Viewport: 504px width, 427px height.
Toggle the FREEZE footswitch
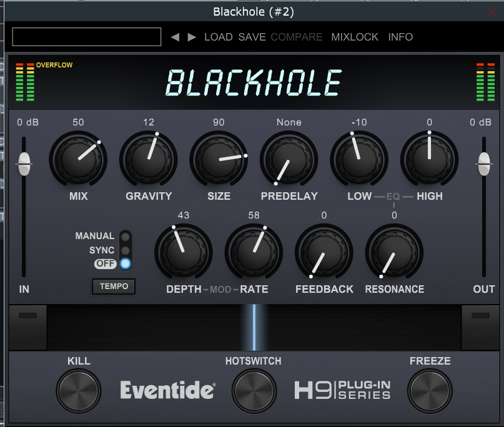[430, 391]
